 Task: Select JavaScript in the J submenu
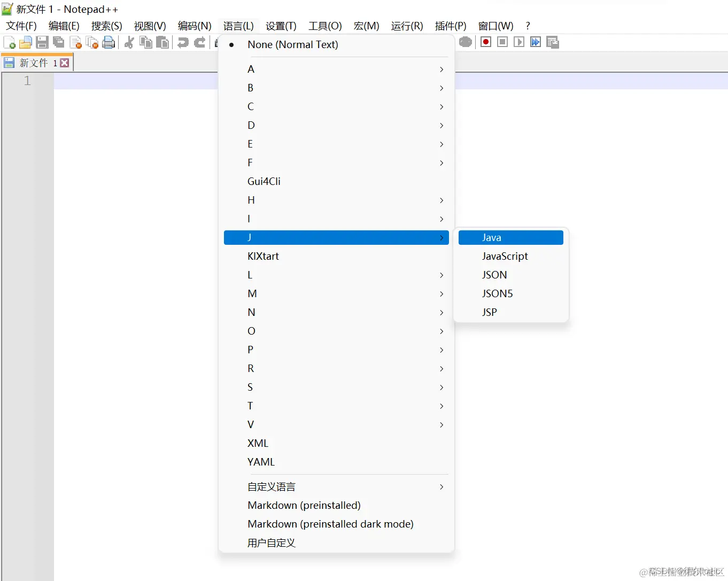point(511,257)
